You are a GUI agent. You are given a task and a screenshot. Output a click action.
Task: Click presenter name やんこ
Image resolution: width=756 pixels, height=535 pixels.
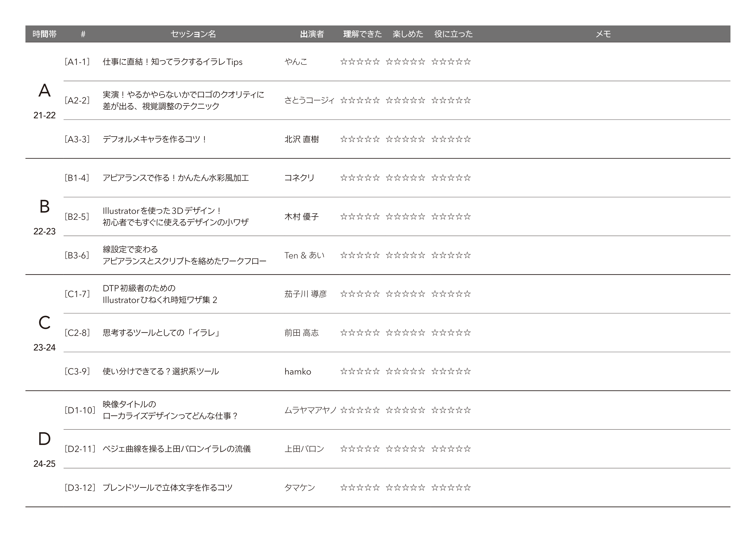point(296,62)
